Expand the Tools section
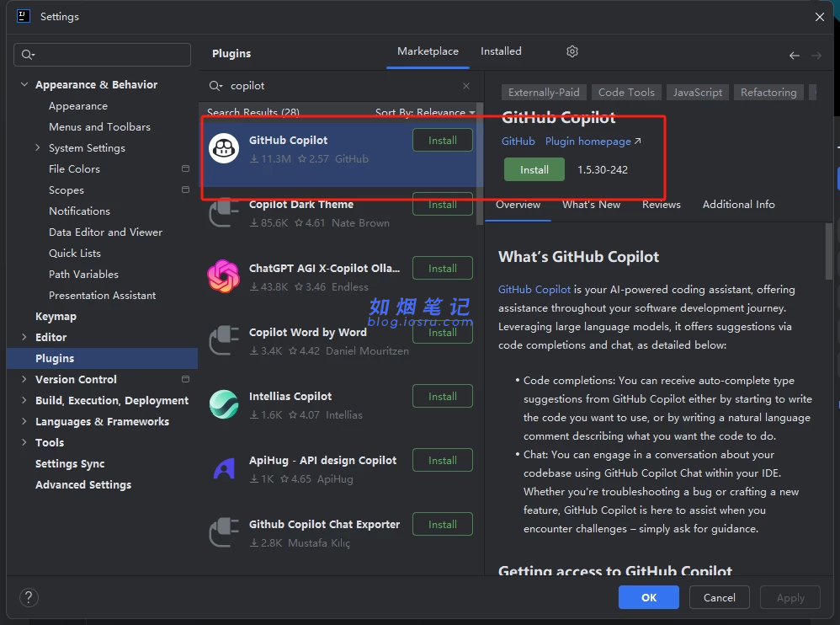The width and height of the screenshot is (840, 625). coord(24,442)
